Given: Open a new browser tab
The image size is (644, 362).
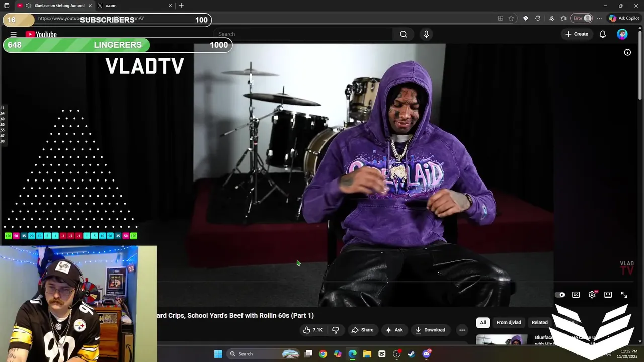Looking at the screenshot, I should pos(181,6).
